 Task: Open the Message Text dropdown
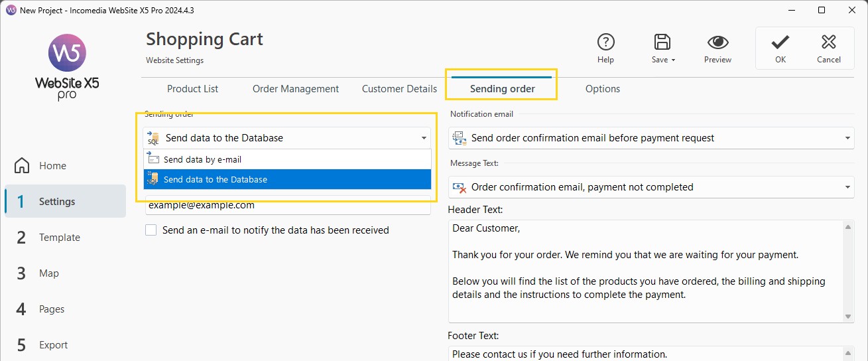[651, 187]
